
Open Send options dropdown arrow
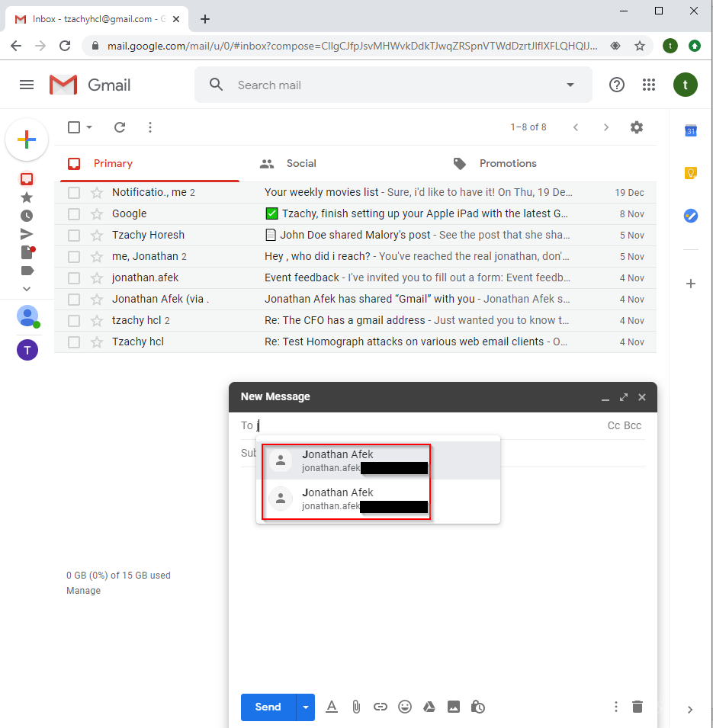pos(305,707)
